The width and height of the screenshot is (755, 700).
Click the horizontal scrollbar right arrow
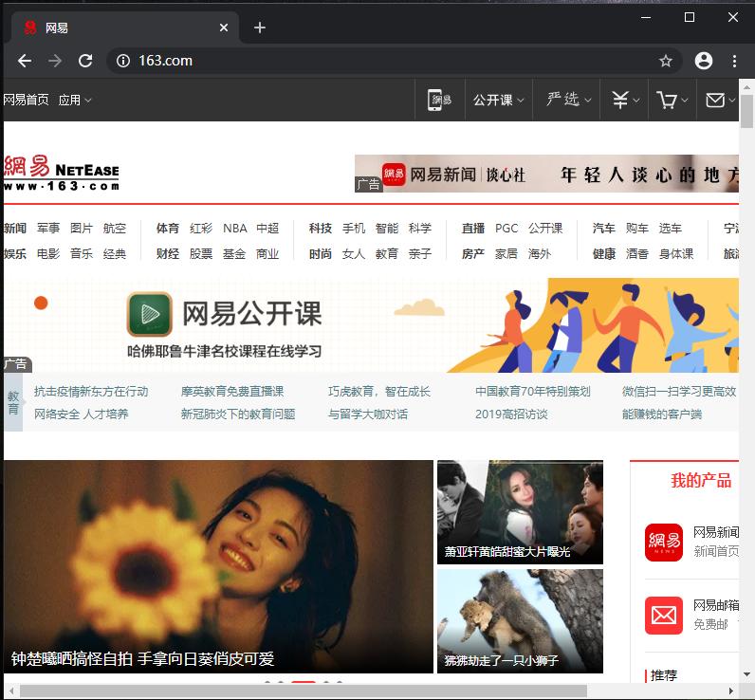730,691
